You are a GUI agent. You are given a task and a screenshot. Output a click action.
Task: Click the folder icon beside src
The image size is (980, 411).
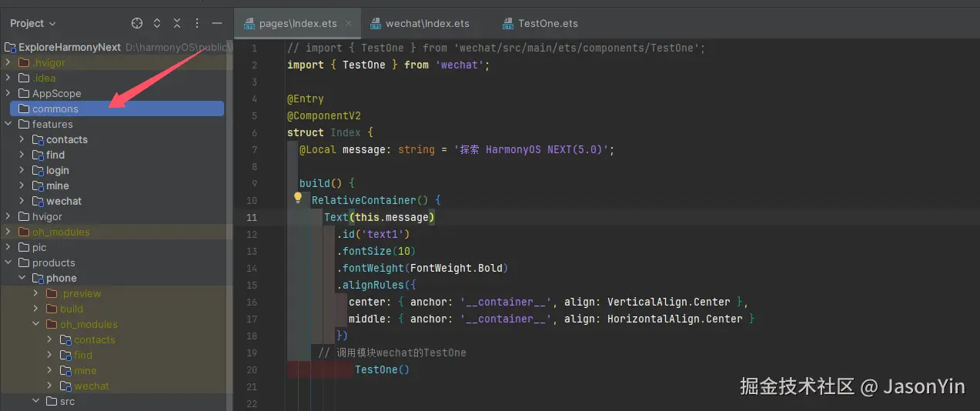point(52,401)
